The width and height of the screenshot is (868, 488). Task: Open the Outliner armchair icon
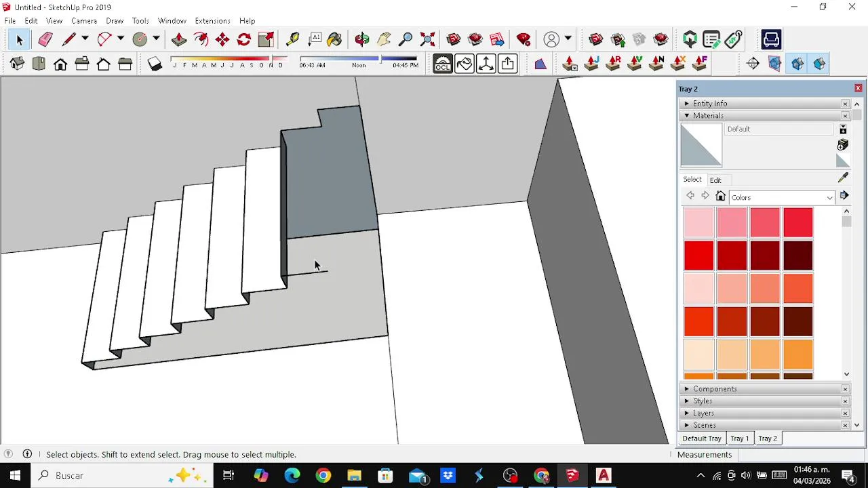771,40
